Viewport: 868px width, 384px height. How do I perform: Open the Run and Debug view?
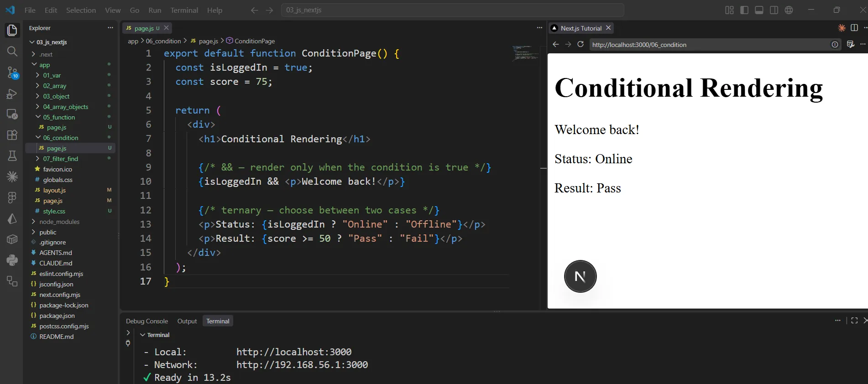coord(12,93)
